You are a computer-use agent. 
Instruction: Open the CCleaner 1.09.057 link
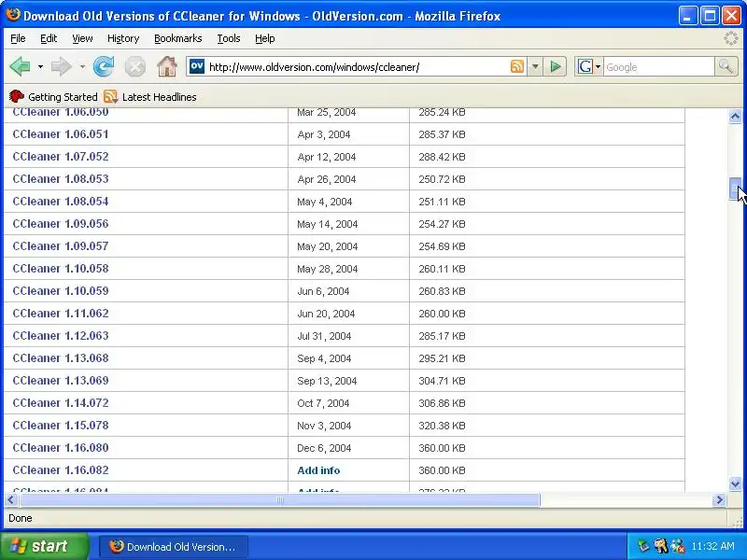tap(61, 246)
